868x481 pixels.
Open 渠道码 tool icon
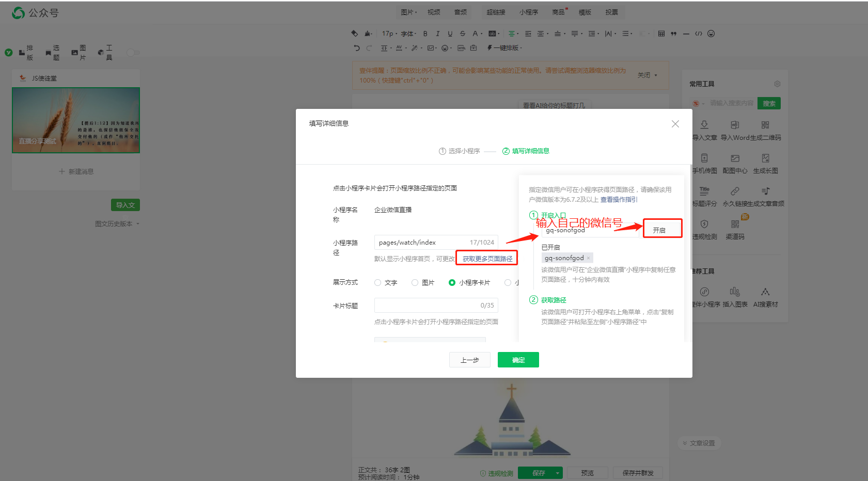click(x=735, y=224)
